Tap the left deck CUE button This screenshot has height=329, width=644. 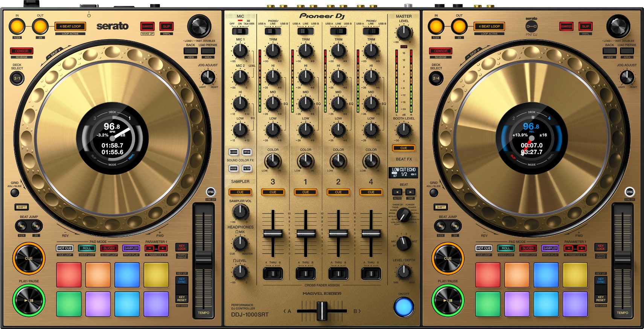(29, 259)
